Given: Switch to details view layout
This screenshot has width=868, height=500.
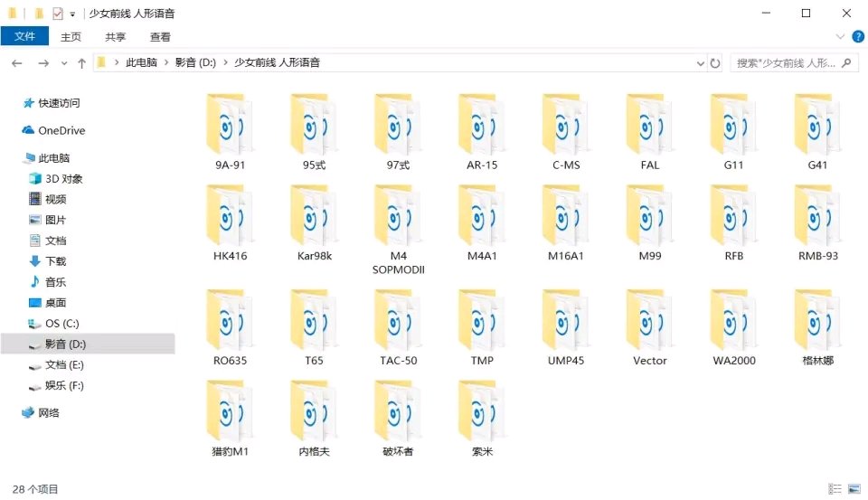Looking at the screenshot, I should (x=835, y=488).
